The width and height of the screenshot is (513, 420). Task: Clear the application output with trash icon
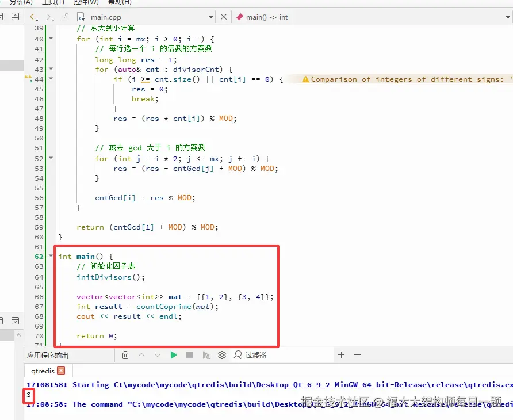point(125,355)
